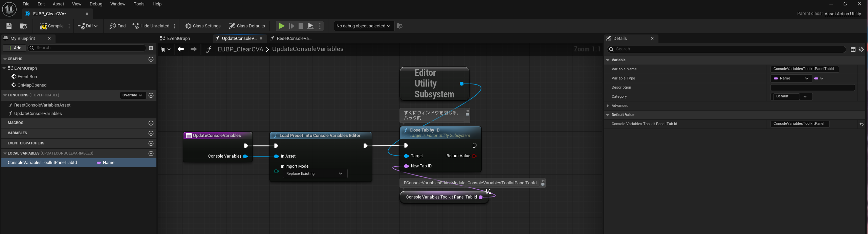Click the Find toolbar button
The image size is (868, 234).
pos(117,26)
